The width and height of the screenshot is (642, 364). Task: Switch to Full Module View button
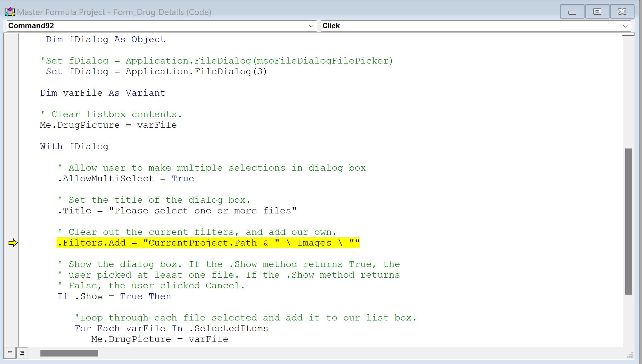coord(22,353)
